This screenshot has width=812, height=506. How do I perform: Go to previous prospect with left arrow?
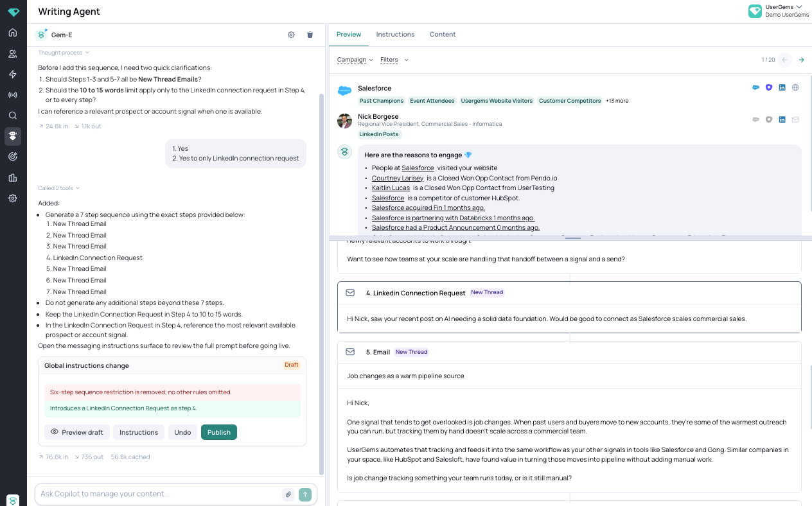784,60
